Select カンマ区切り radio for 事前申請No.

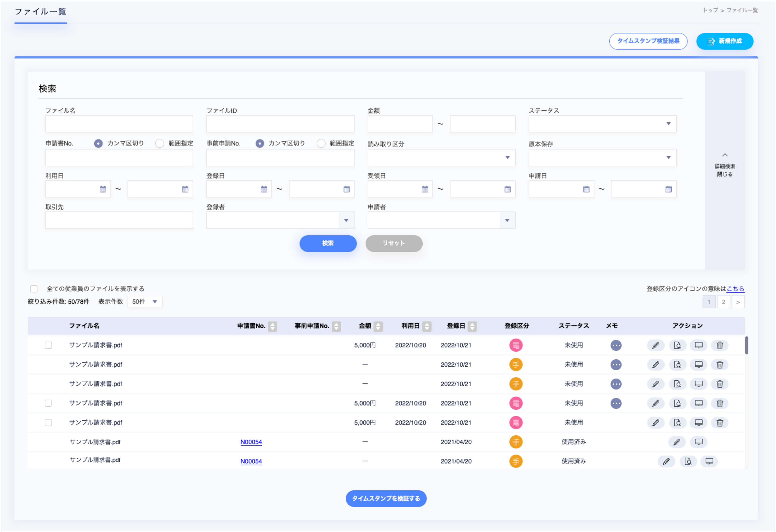pyautogui.click(x=260, y=143)
